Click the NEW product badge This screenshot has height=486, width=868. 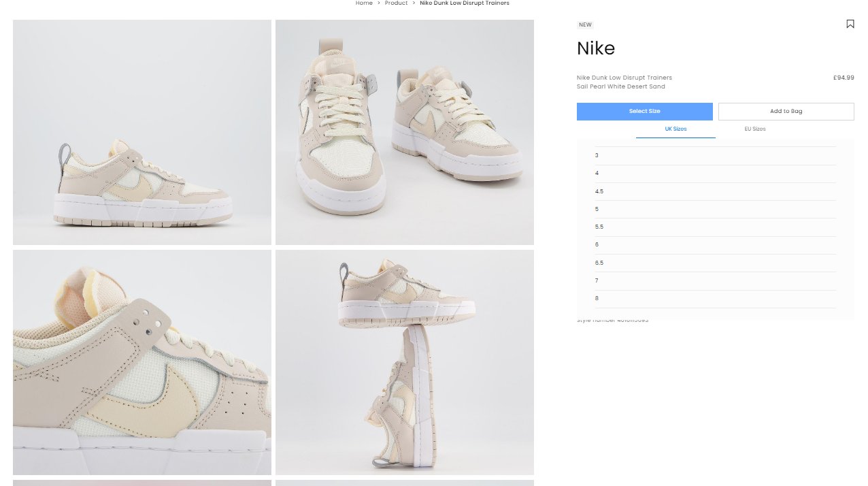tap(585, 25)
